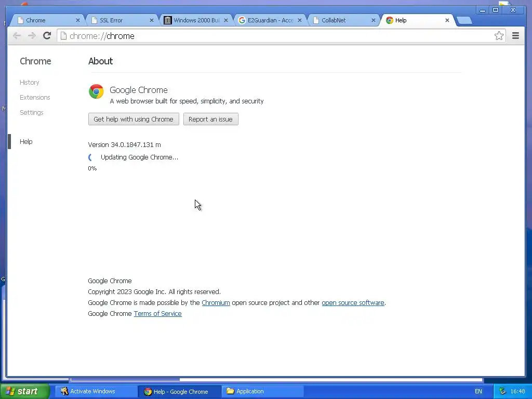The width and height of the screenshot is (532, 399).
Task: Close the SSL Error tab
Action: [x=152, y=20]
